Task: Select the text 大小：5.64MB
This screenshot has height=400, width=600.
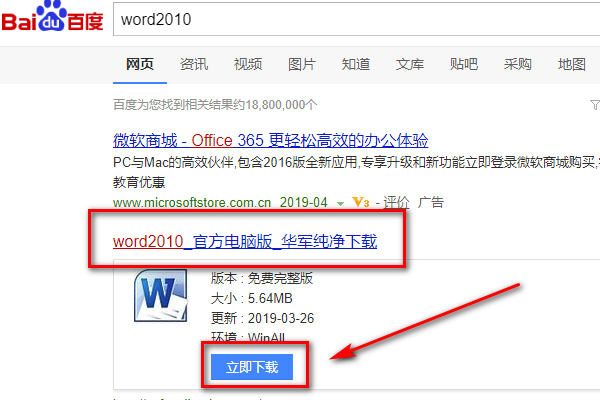Action: pos(251,298)
